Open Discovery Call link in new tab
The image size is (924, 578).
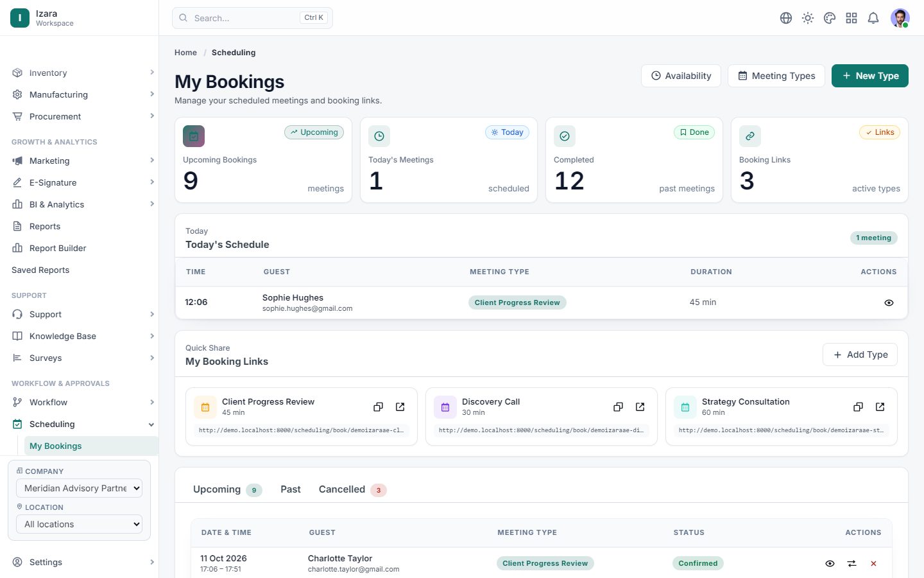click(640, 407)
